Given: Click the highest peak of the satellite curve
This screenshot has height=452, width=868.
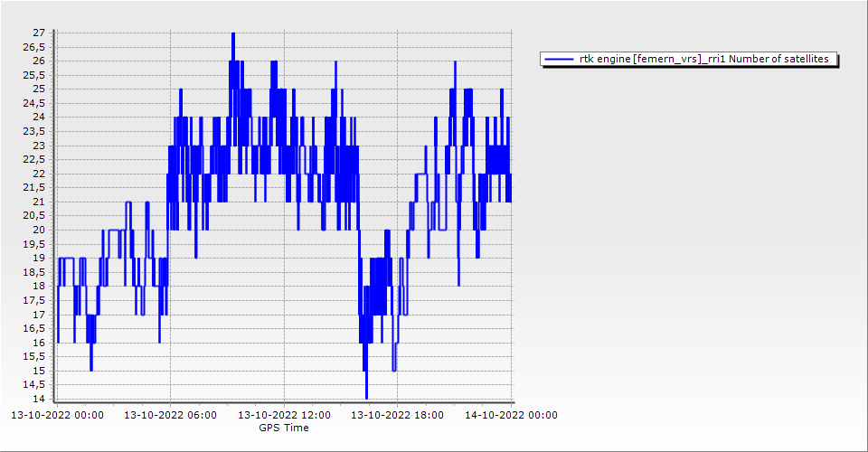Looking at the screenshot, I should click(x=233, y=34).
